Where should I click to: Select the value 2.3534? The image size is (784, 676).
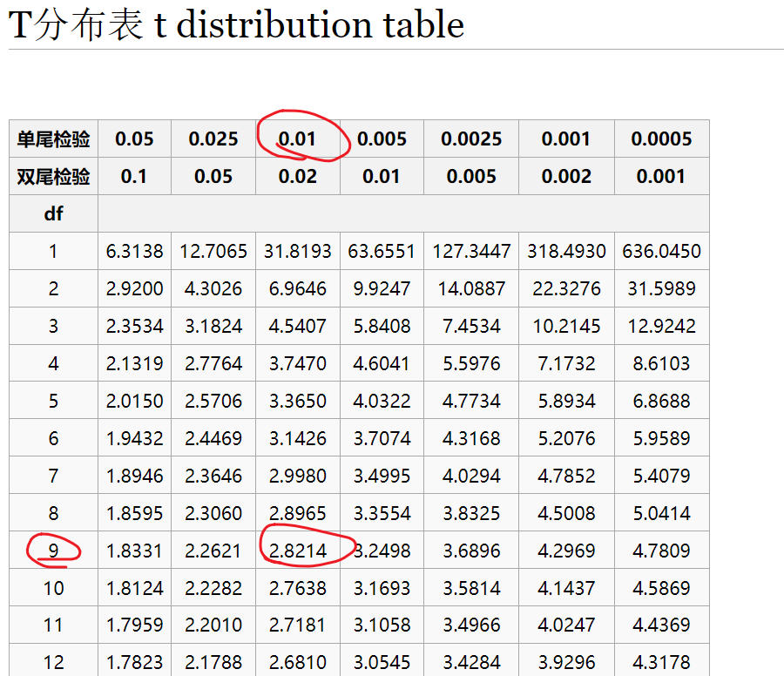pyautogui.click(x=134, y=326)
